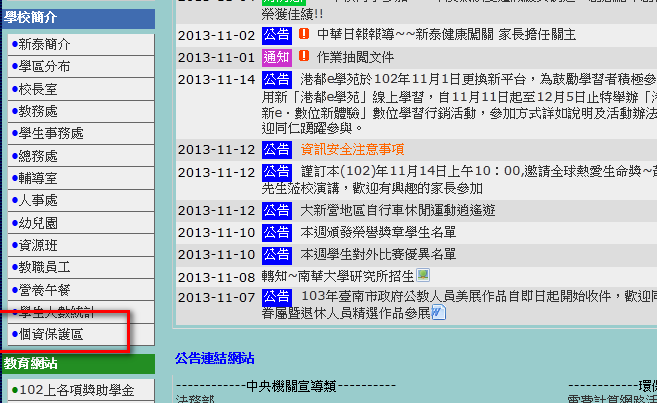The height and width of the screenshot is (403, 657).
Task: Click 公告連結網站 heading
Action: pyautogui.click(x=214, y=358)
